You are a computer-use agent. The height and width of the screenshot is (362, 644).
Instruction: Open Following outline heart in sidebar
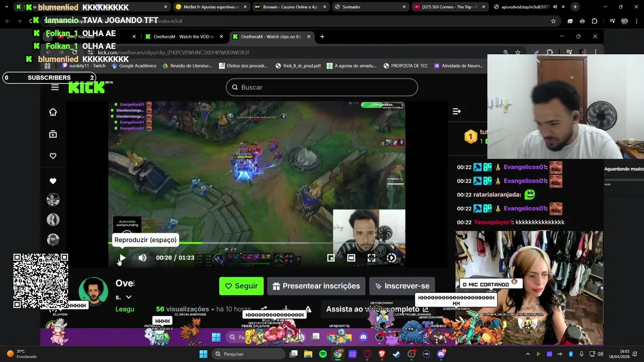[53, 156]
